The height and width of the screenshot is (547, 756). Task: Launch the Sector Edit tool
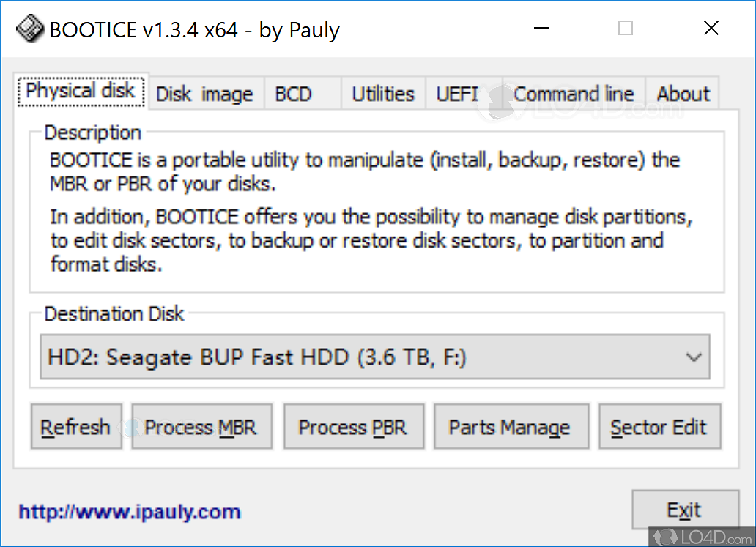tap(659, 427)
